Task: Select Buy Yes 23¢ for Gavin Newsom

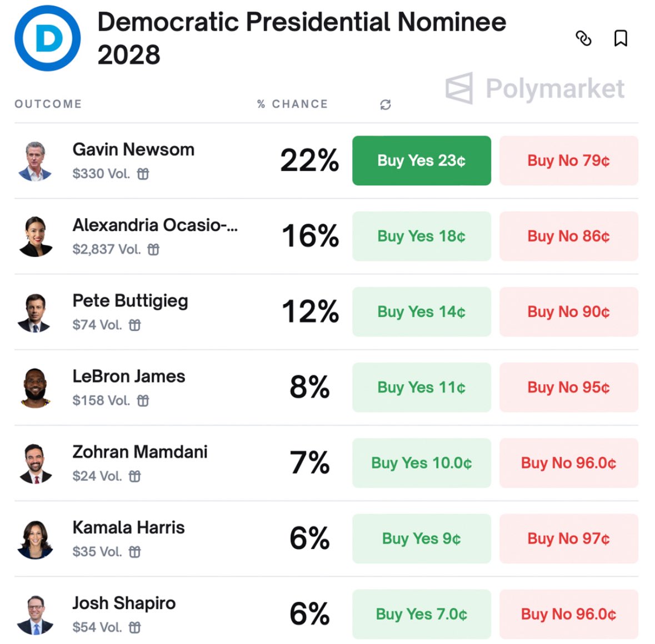Action: pyautogui.click(x=422, y=160)
